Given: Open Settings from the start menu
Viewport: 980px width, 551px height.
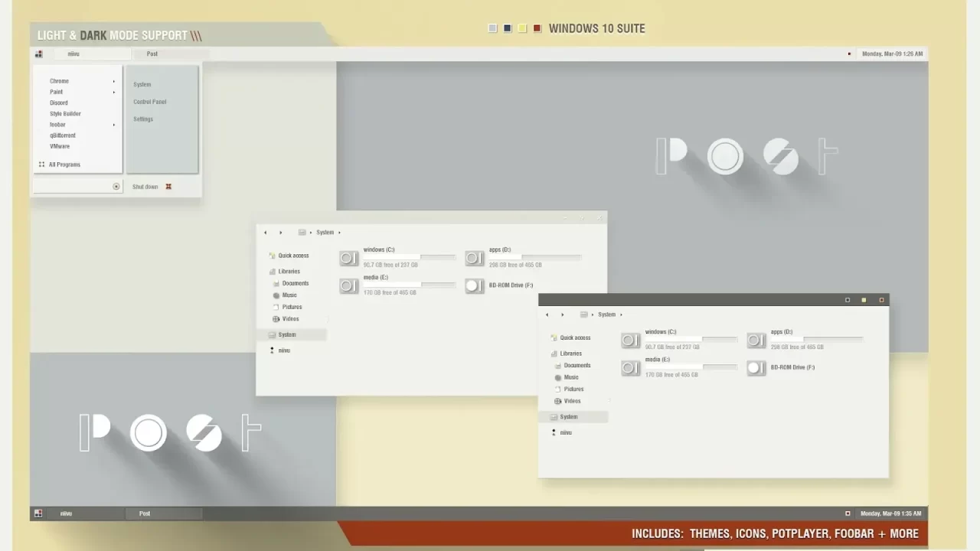Looking at the screenshot, I should click(143, 119).
